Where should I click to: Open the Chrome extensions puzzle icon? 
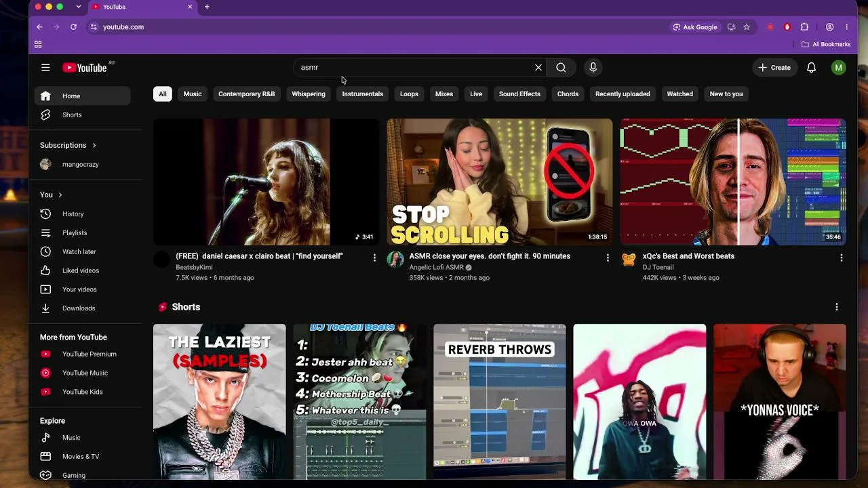coord(804,27)
